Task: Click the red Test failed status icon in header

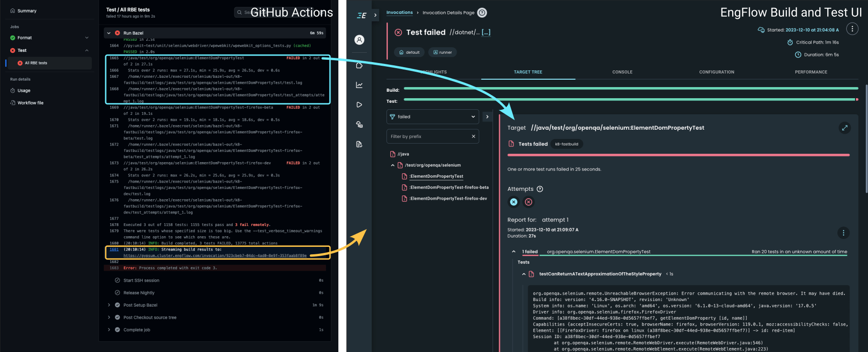Action: click(398, 32)
